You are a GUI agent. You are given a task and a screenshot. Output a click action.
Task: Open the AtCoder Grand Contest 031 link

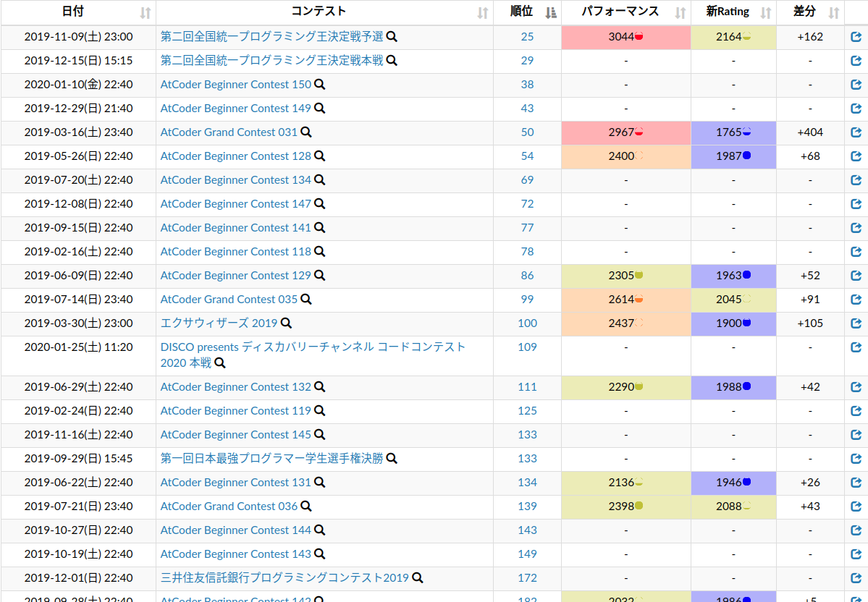coord(229,132)
